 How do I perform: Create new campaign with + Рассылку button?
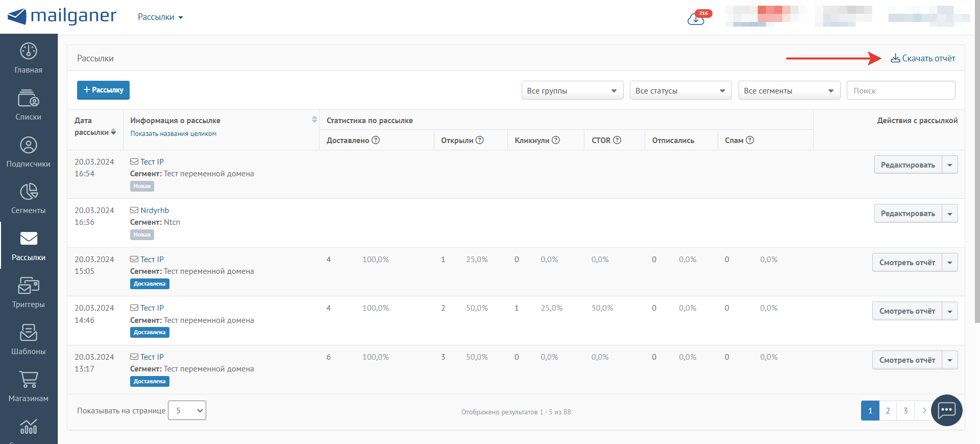(103, 90)
